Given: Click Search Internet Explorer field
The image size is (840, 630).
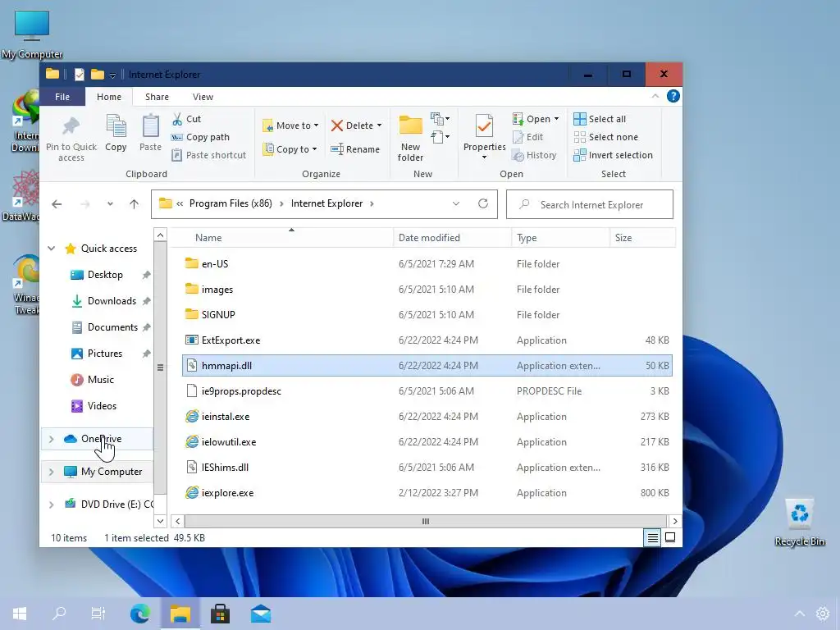Looking at the screenshot, I should (x=589, y=204).
